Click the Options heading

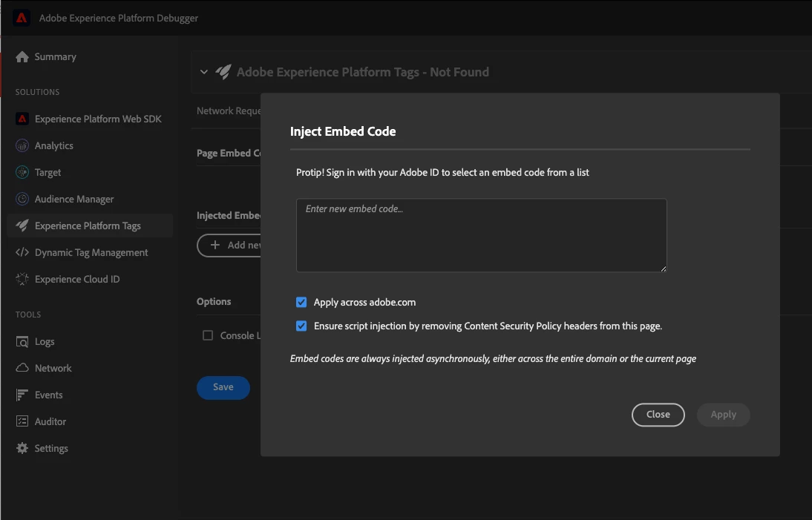214,301
